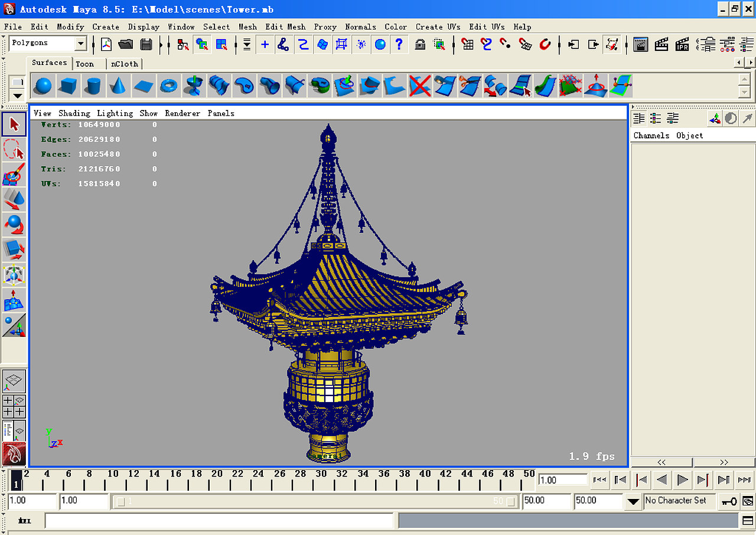Toggle the padlock selection lock
The width and height of the screenshot is (756, 535).
(x=420, y=44)
